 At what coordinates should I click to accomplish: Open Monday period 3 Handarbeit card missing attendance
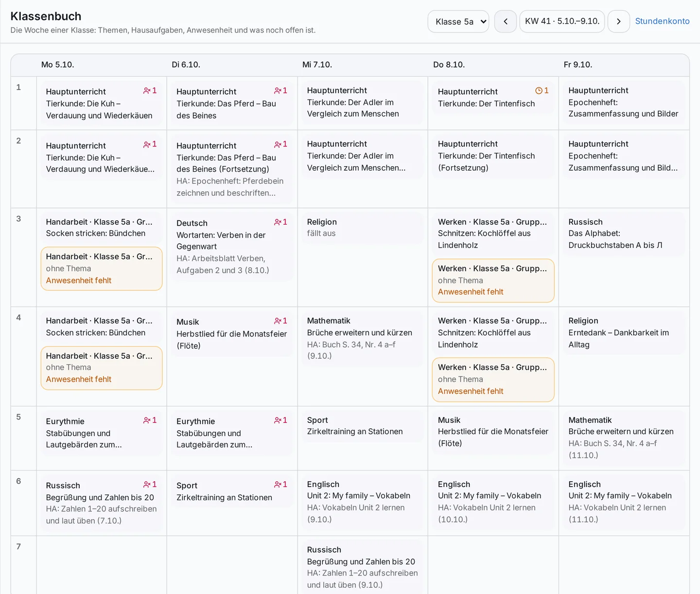pyautogui.click(x=102, y=269)
